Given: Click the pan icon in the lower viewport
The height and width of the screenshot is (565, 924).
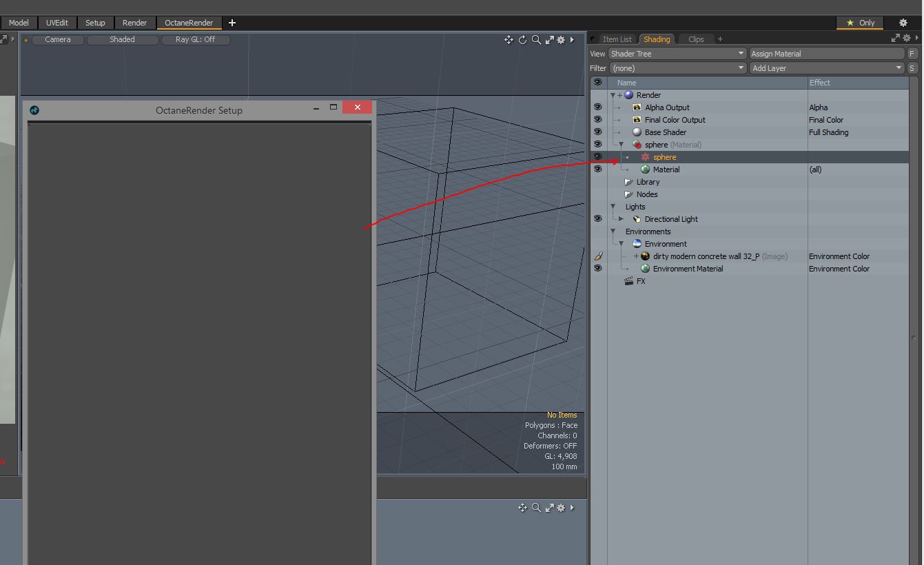Looking at the screenshot, I should (522, 508).
